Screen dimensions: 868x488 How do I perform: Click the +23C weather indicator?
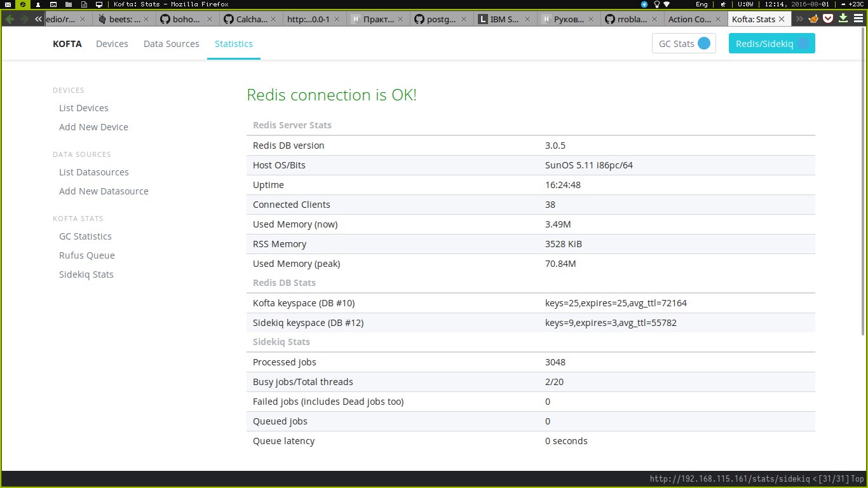click(x=851, y=4)
